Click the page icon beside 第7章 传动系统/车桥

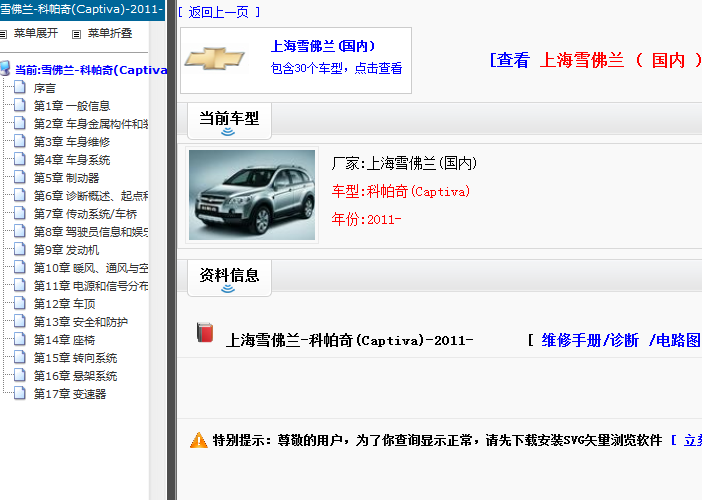pyautogui.click(x=20, y=213)
